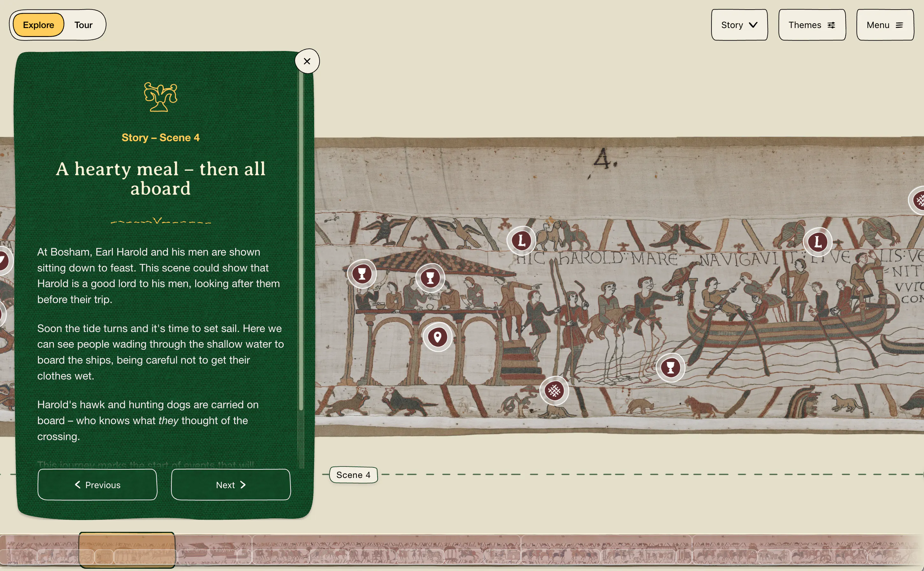This screenshot has height=571, width=924.
Task: Open the Story dropdown
Action: (739, 25)
